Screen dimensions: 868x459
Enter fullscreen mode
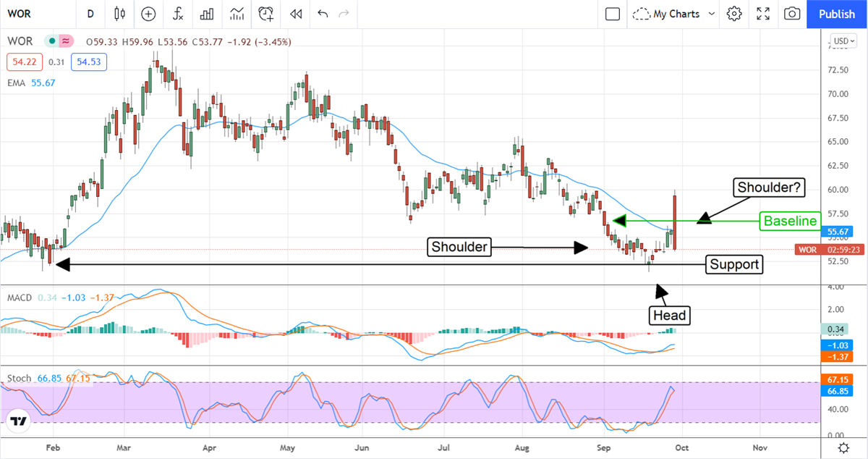click(x=763, y=13)
